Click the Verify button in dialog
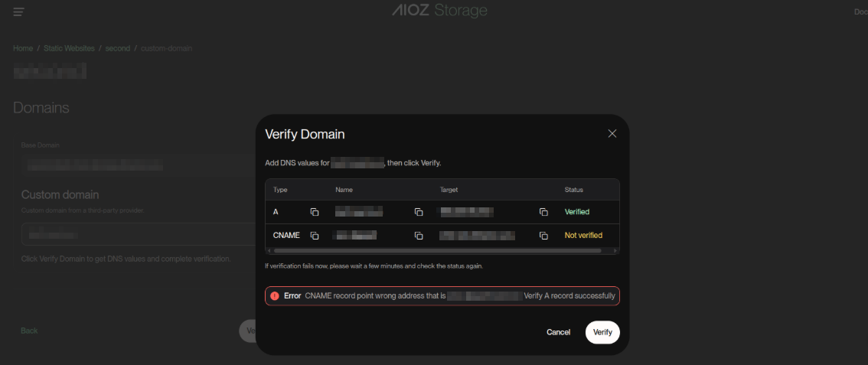The width and height of the screenshot is (868, 365). point(602,332)
